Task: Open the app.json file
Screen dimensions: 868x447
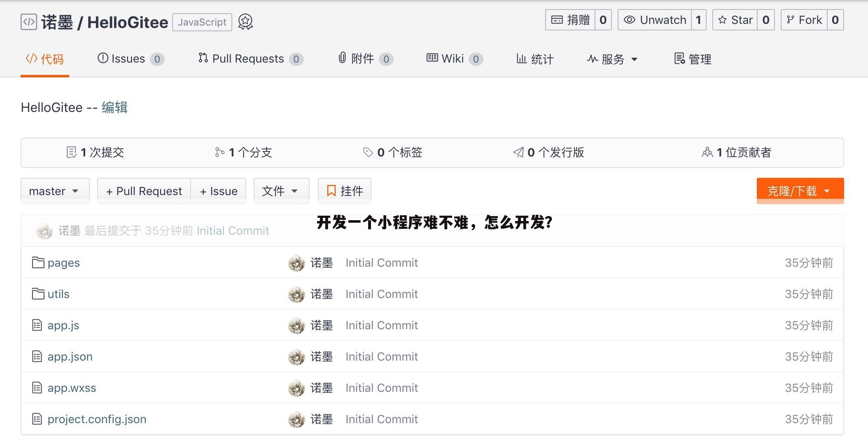Action: (70, 356)
